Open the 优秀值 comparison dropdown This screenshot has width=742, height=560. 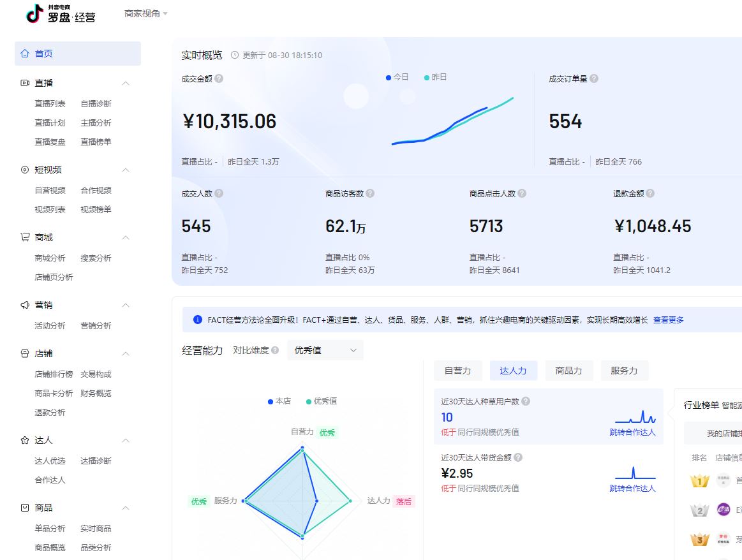pyautogui.click(x=325, y=350)
